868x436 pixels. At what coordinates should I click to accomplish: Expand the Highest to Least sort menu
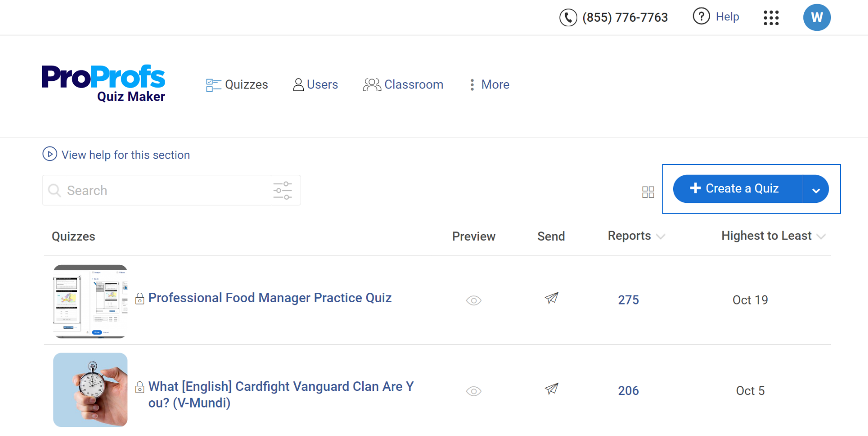821,236
